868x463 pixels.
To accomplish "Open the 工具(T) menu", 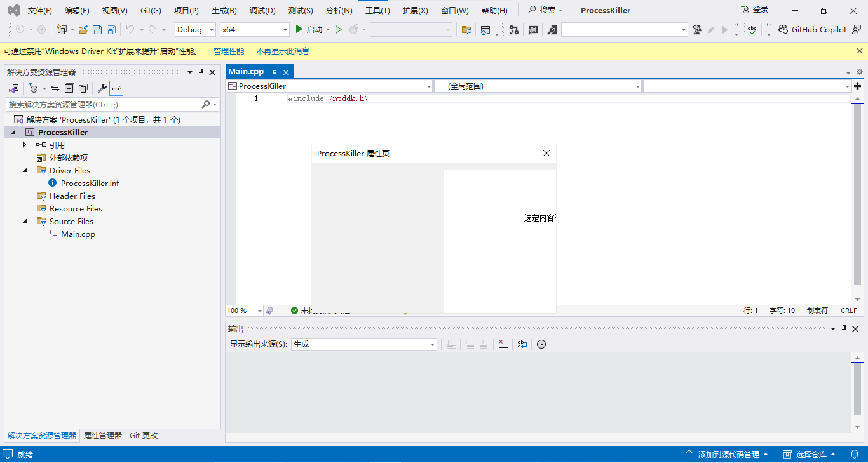I will pos(377,10).
